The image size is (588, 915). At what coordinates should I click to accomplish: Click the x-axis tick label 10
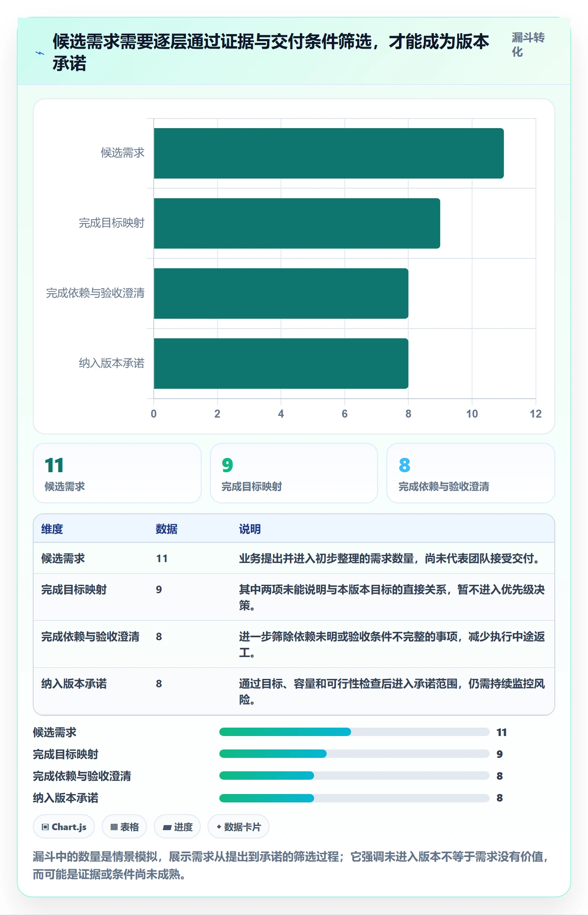pos(472,414)
